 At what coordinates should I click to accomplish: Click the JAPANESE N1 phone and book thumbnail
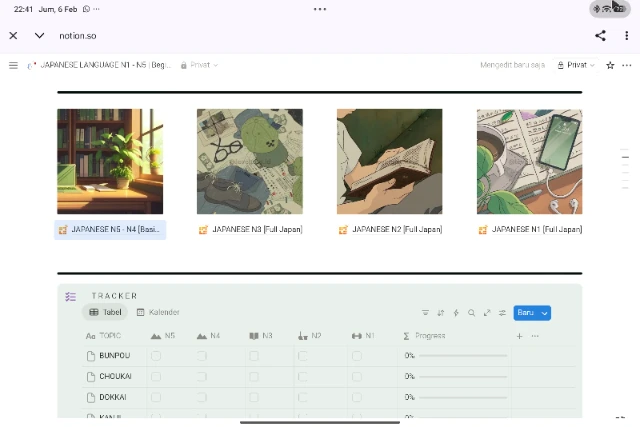(x=529, y=161)
